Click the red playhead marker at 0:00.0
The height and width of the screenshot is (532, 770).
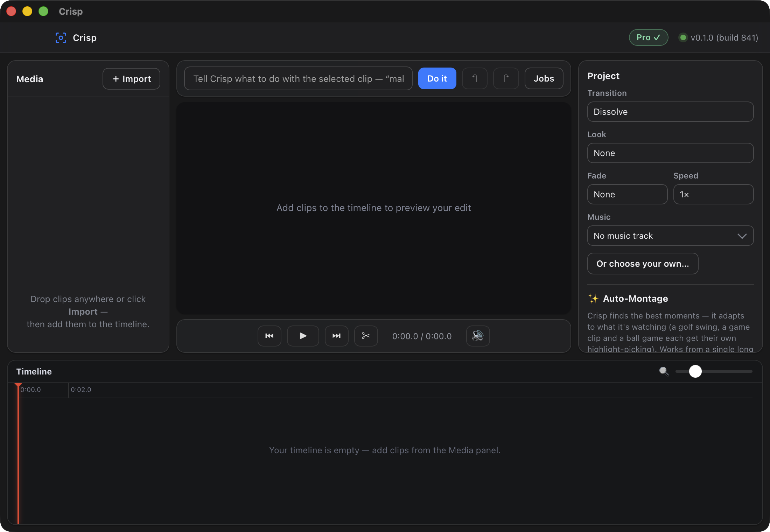[18, 386]
